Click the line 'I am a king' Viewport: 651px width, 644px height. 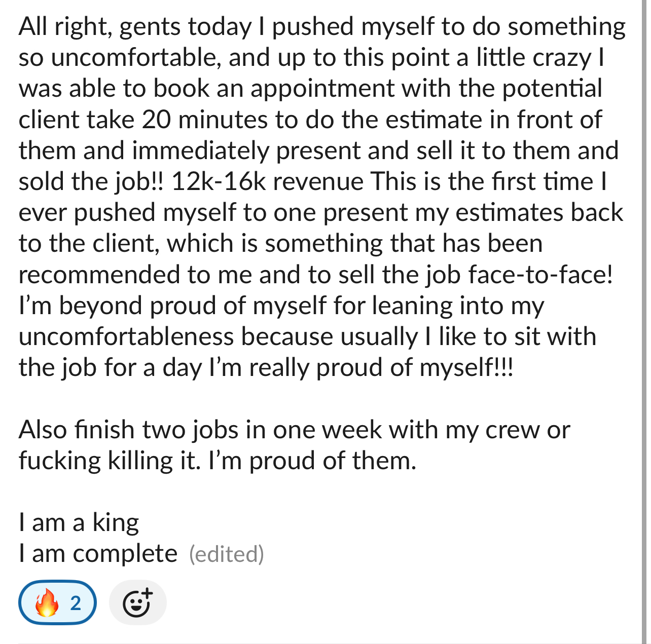point(78,522)
